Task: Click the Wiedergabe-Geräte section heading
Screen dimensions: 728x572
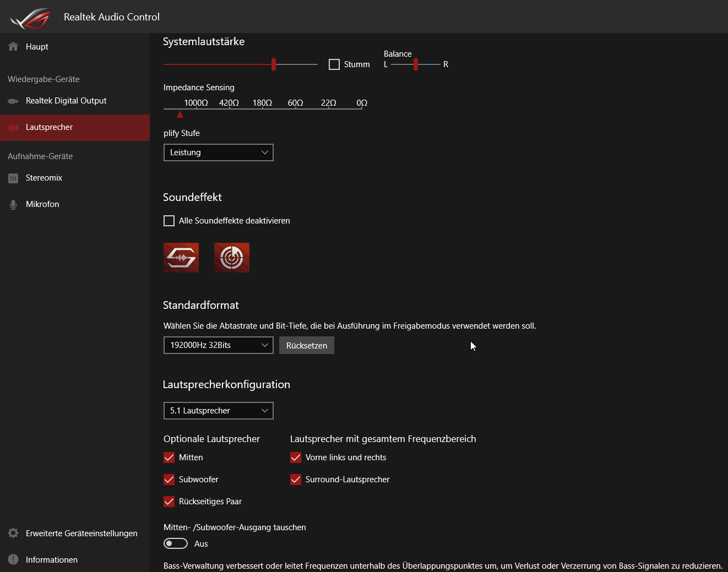Action: [x=44, y=79]
